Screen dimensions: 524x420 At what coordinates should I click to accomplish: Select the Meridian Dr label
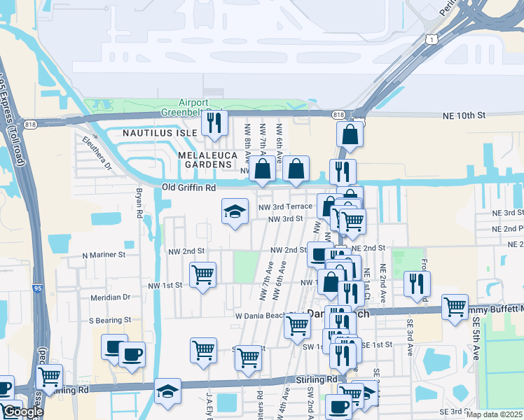pyautogui.click(x=110, y=297)
